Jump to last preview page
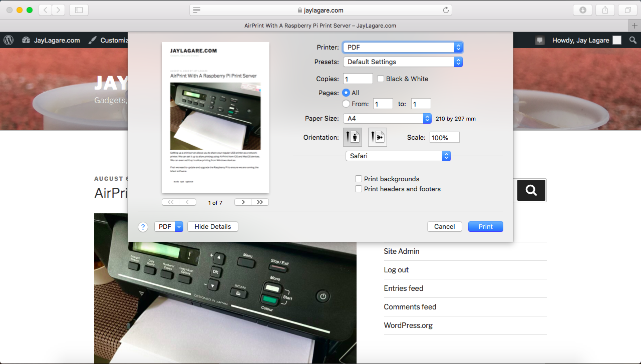The height and width of the screenshot is (364, 641). tap(260, 202)
